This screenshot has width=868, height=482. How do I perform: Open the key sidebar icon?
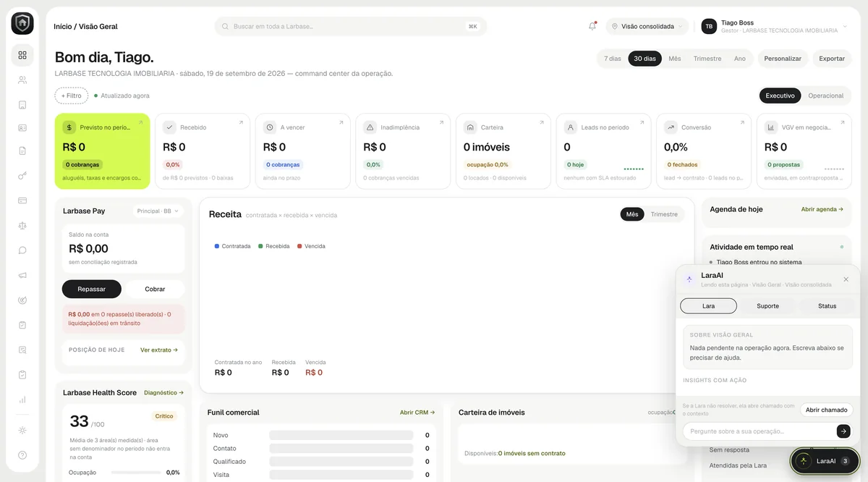coord(22,176)
